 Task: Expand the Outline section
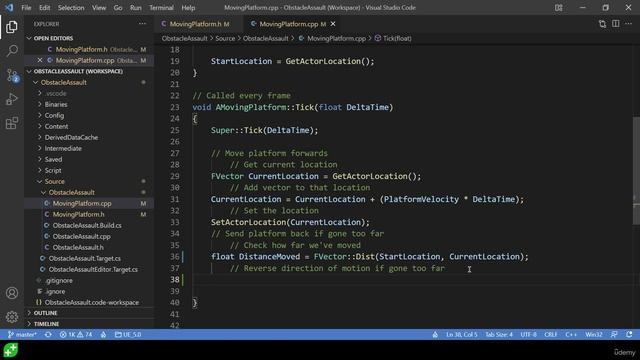45,313
